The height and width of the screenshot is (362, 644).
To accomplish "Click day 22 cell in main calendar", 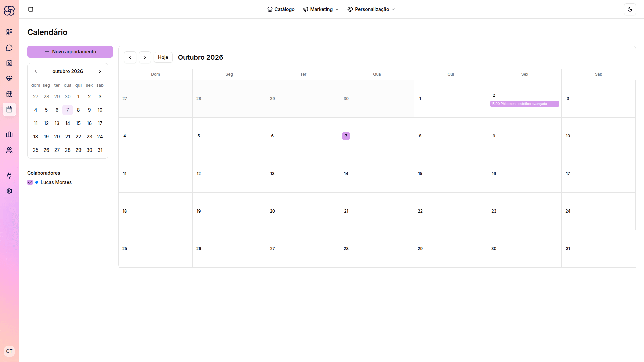I will click(451, 212).
